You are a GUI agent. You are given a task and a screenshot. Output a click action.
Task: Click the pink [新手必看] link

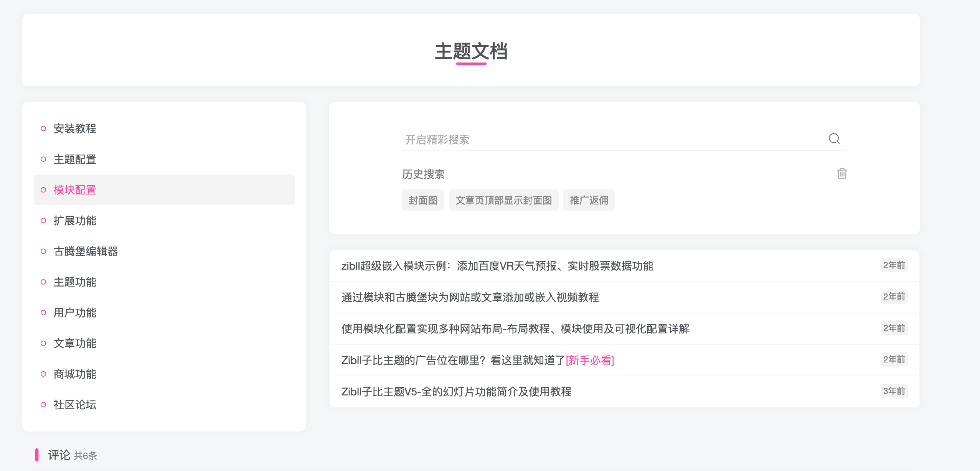click(590, 360)
